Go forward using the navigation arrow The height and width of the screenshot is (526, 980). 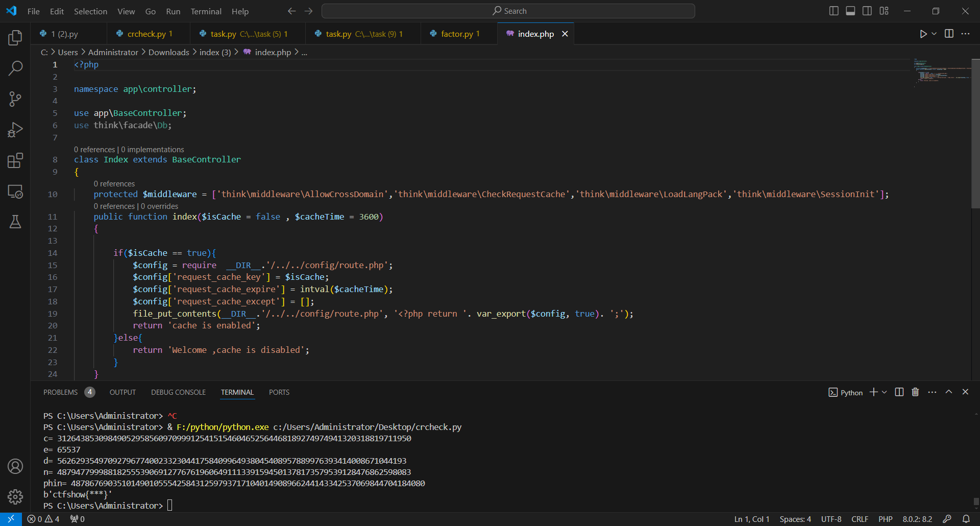pyautogui.click(x=309, y=11)
